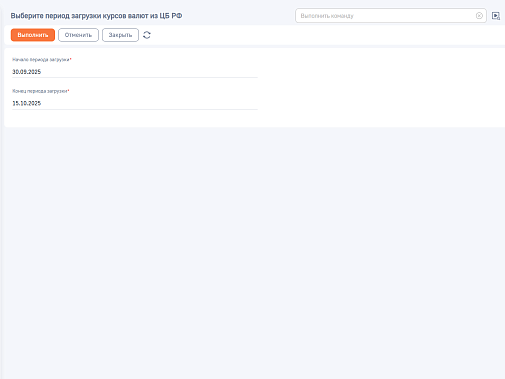Click blank white form area beside date fields
Image resolution: width=505 pixels, height=379 pixels.
380,87
